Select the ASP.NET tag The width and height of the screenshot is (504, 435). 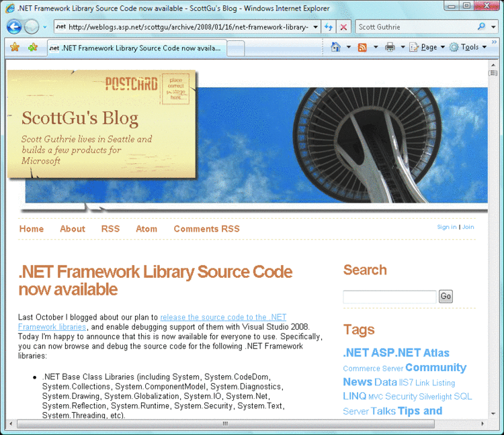pyautogui.click(x=396, y=353)
